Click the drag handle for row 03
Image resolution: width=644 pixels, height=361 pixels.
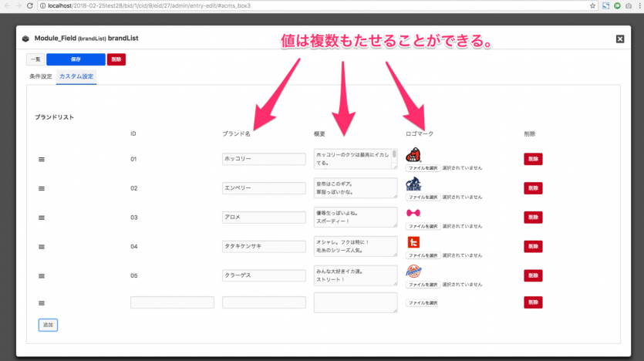[41, 218]
